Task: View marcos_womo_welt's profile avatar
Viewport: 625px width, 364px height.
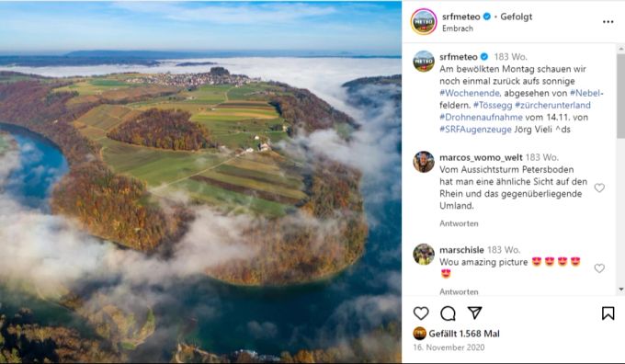Action: [x=424, y=162]
